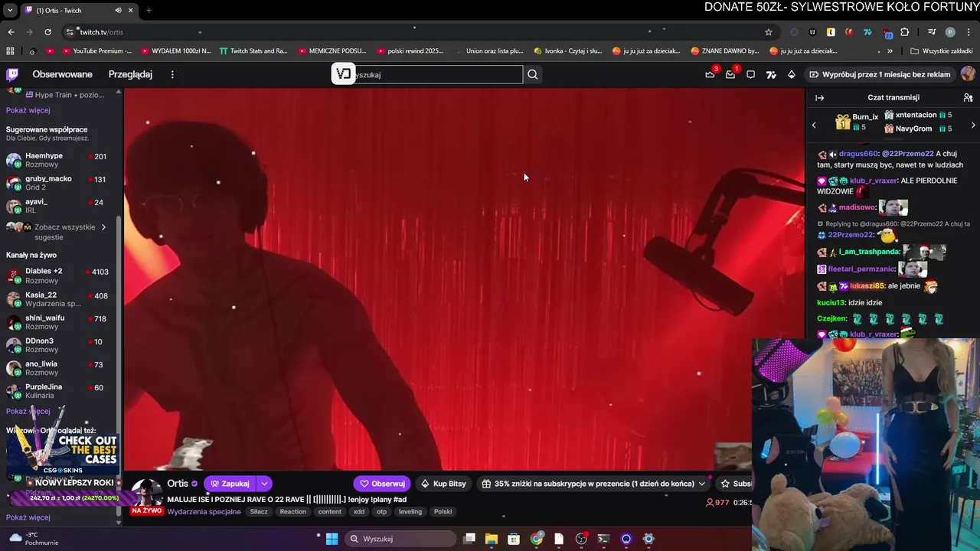Open the Chrome apps grid icon
Screen dimensions: 980x551
click(x=10, y=51)
